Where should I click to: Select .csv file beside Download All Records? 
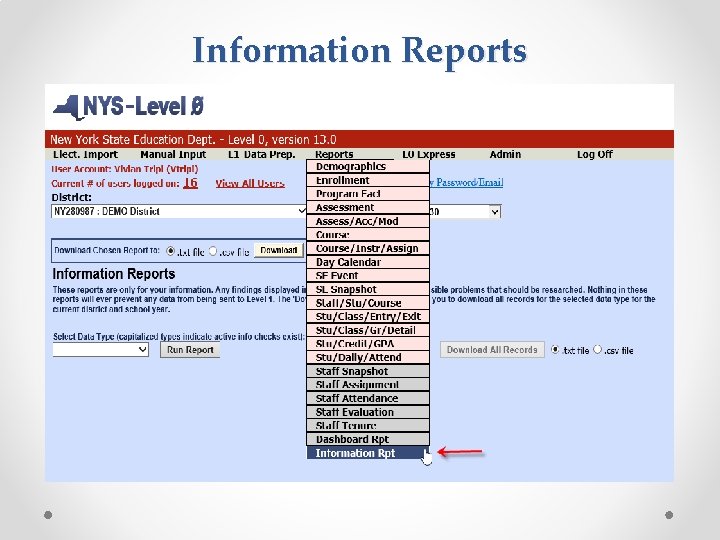[x=597, y=349]
